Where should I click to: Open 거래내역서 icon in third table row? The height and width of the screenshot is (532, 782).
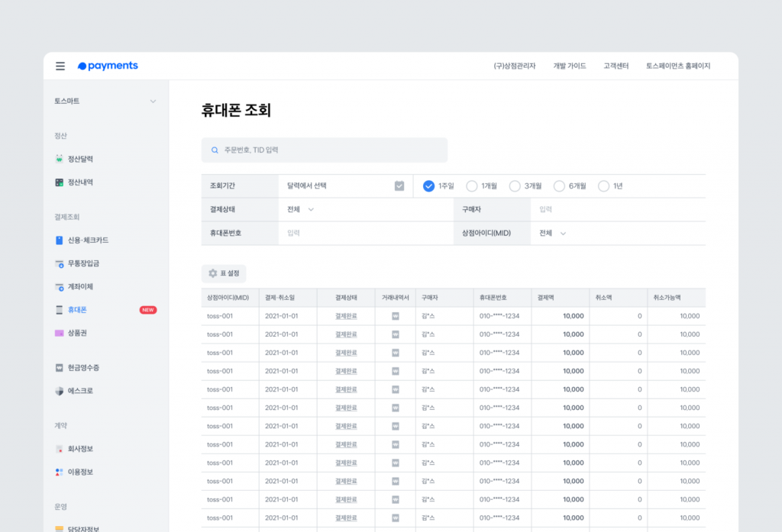396,353
